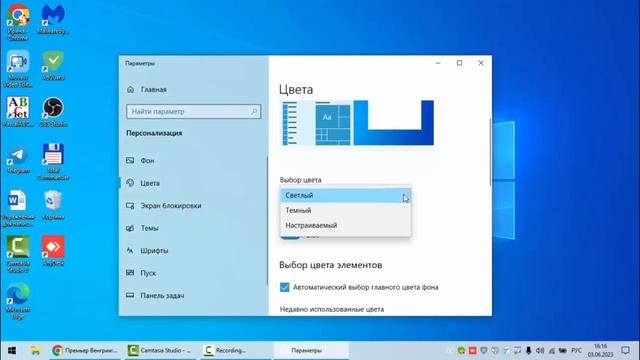Select the Telegram desktop shortcut
The height and width of the screenshot is (360, 640).
pyautogui.click(x=18, y=158)
